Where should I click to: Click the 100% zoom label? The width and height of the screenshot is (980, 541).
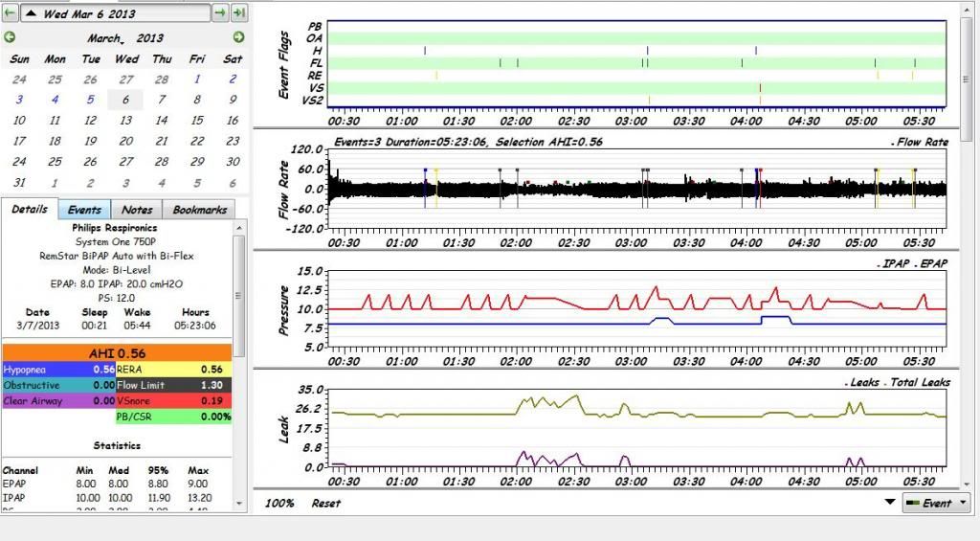278,504
